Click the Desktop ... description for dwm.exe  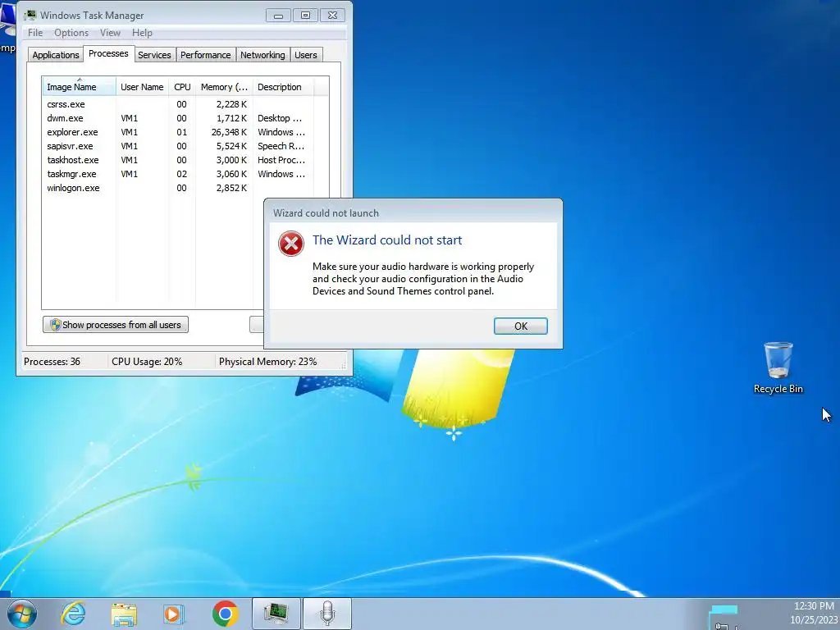pos(280,118)
